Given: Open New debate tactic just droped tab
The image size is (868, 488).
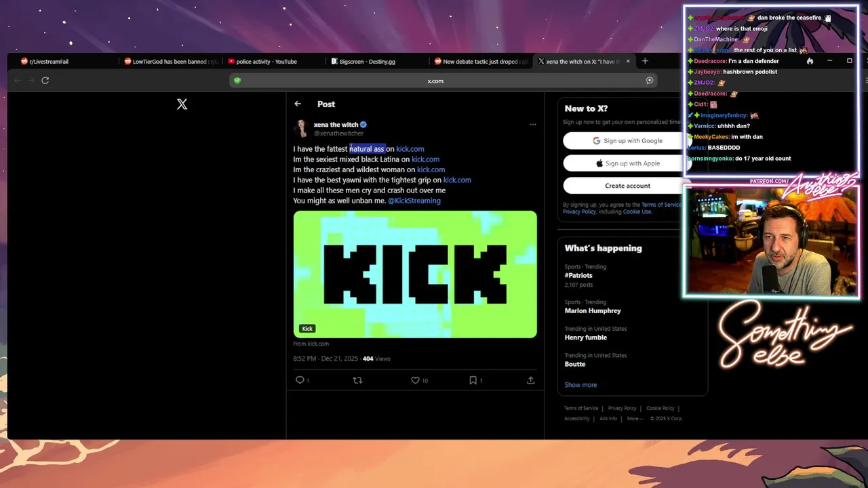Looking at the screenshot, I should click(x=480, y=62).
